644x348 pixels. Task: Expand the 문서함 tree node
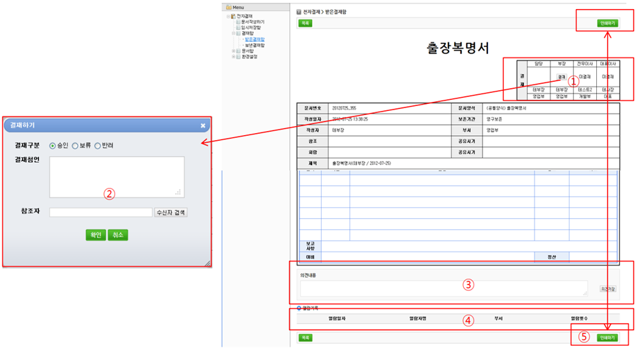(x=234, y=51)
